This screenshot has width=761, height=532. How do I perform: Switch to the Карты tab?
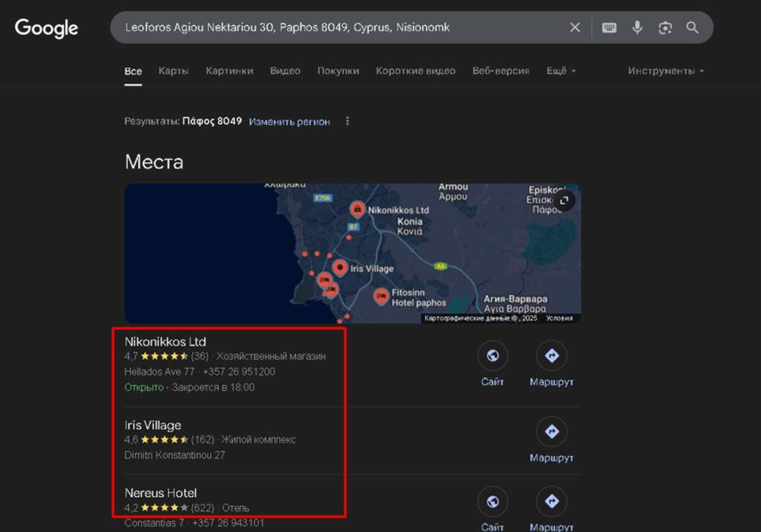tap(173, 71)
